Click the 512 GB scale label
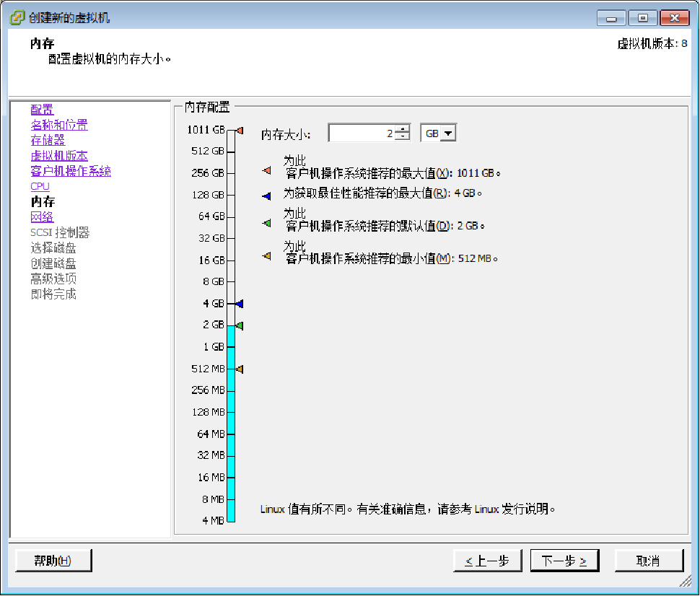This screenshot has width=700, height=596. coord(208,152)
